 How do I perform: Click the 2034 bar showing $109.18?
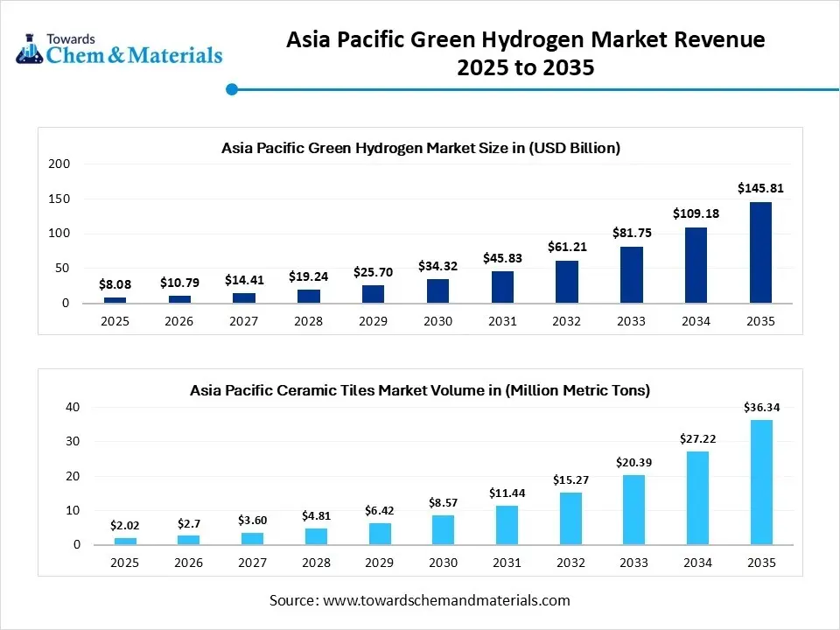pyautogui.click(x=696, y=265)
